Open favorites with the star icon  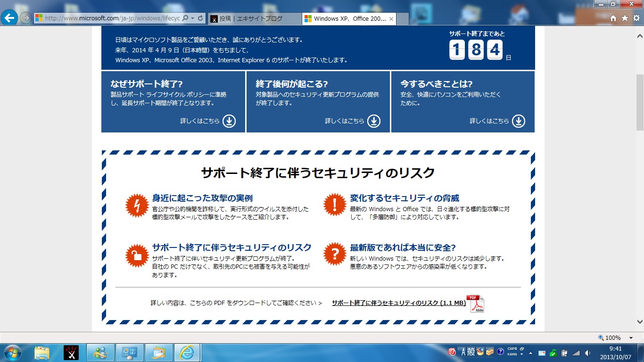click(625, 18)
